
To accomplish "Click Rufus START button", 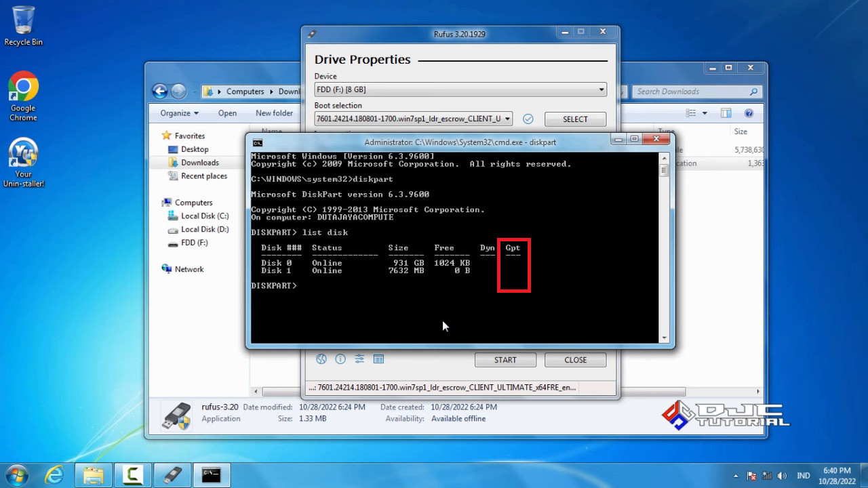I will tap(505, 360).
